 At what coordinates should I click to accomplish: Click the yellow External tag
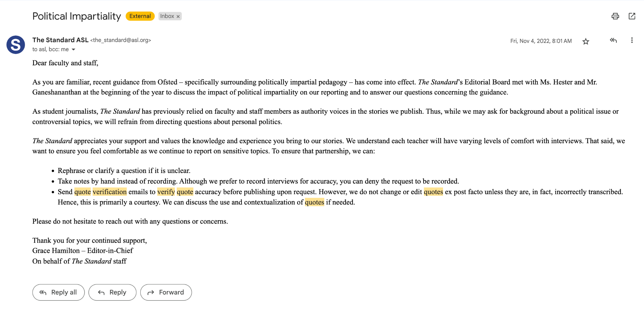[140, 16]
